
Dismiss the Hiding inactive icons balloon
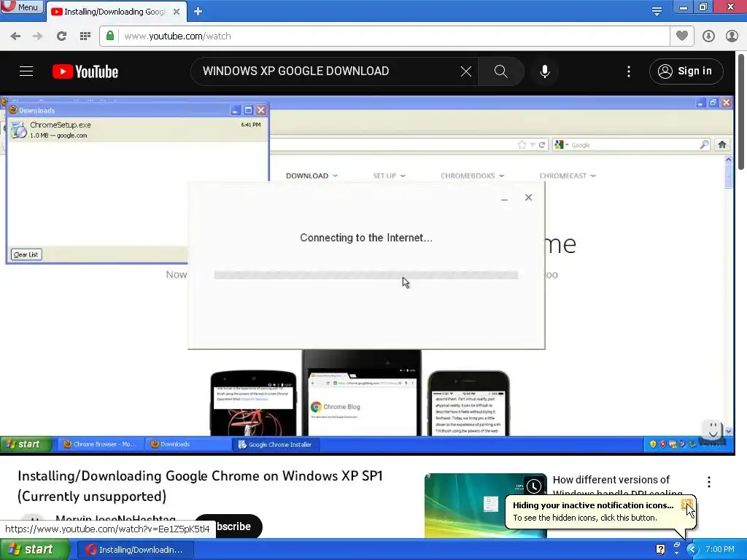pos(686,505)
